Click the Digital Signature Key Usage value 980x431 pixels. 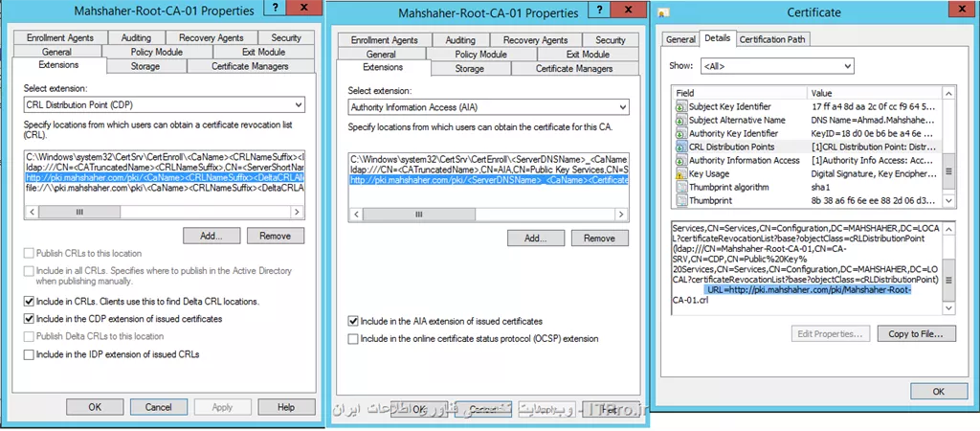pyautogui.click(x=875, y=174)
